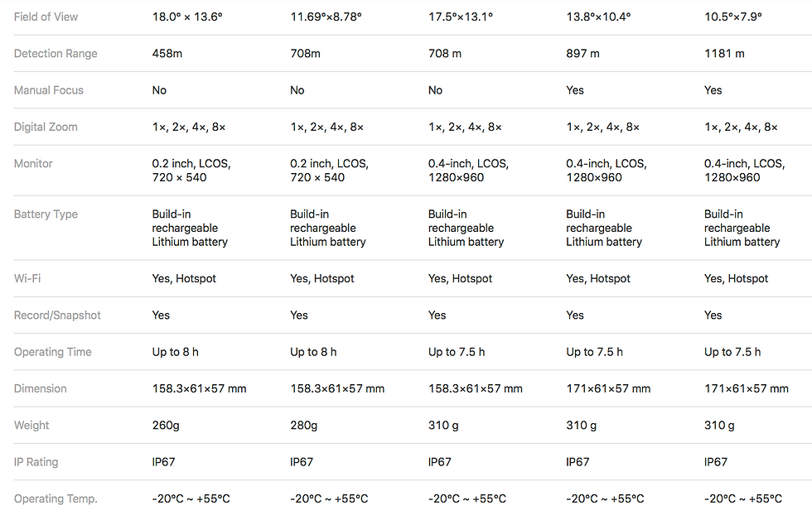Click the Dimension row label
Screen dimensions: 812x515
pos(40,388)
